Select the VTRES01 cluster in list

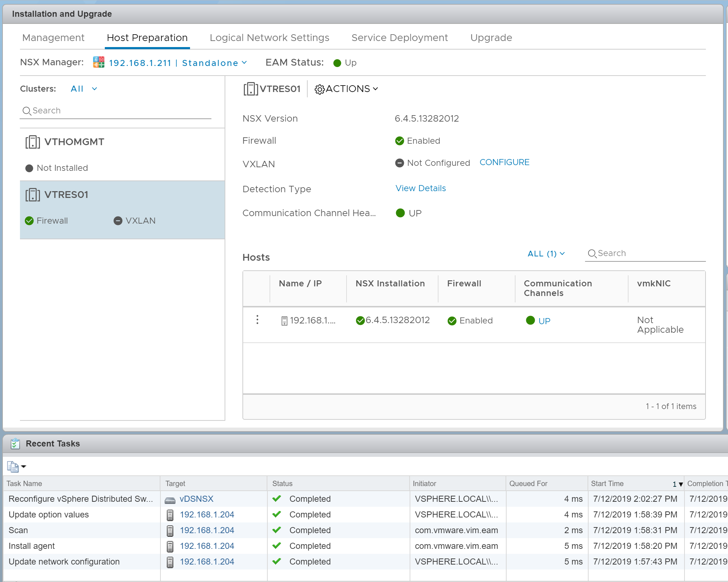[66, 195]
